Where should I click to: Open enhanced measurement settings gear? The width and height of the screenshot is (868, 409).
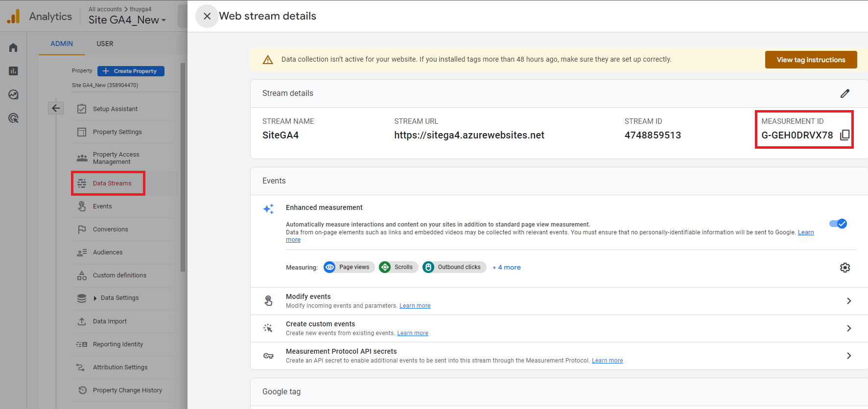click(845, 268)
